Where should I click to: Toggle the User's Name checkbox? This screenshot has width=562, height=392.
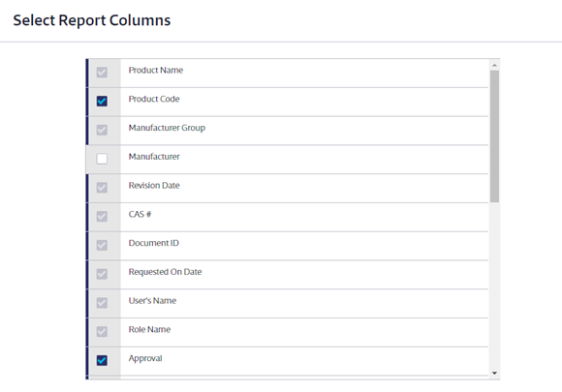click(102, 303)
